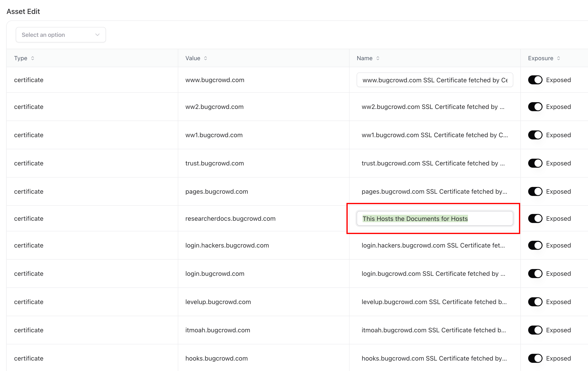Screen dimensions: 588x371
Task: Sort table by Type column icon
Action: coord(33,58)
